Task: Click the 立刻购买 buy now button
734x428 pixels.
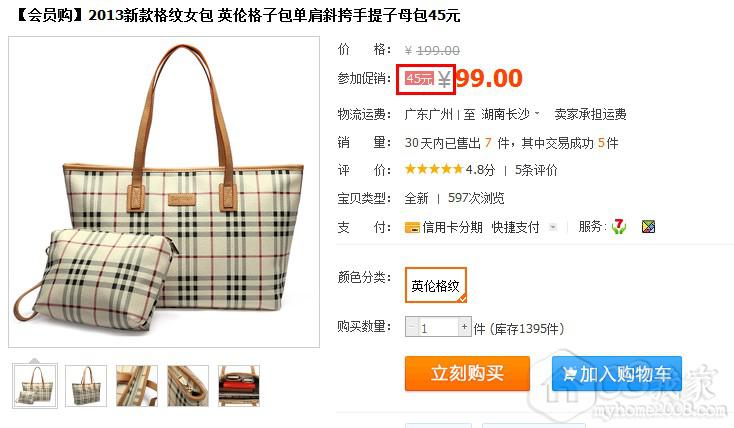Action: pyautogui.click(x=467, y=373)
